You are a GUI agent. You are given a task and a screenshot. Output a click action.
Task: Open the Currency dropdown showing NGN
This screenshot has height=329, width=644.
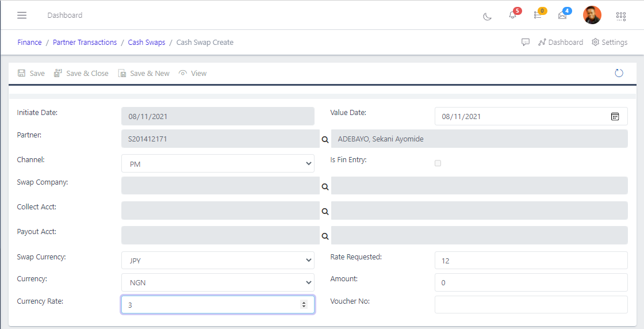pyautogui.click(x=217, y=282)
